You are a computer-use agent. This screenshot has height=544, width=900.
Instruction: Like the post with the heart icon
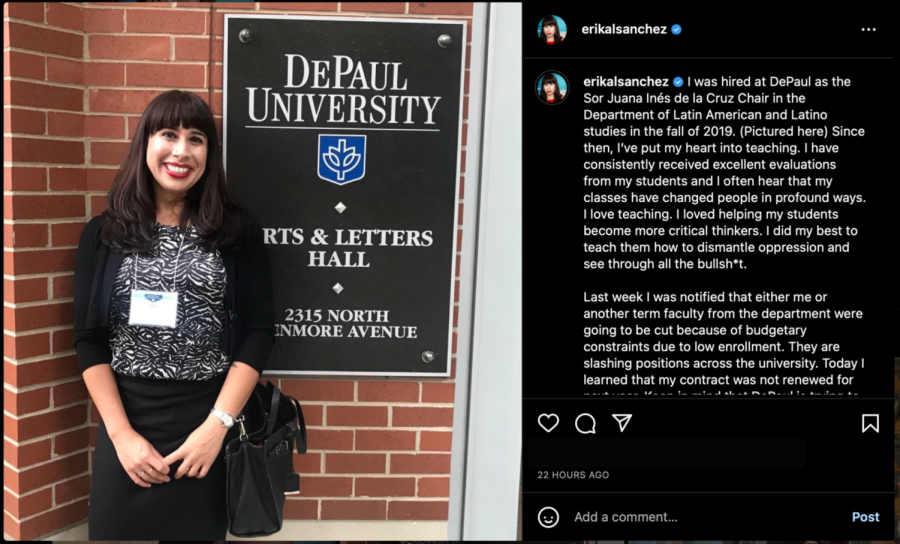click(x=548, y=423)
